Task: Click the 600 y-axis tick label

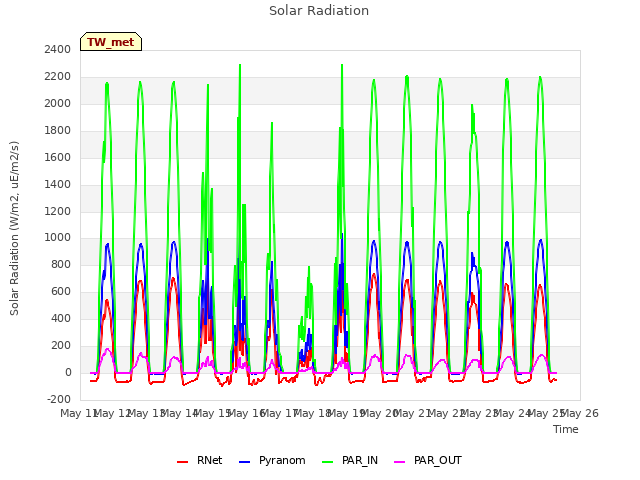Action: (61, 291)
